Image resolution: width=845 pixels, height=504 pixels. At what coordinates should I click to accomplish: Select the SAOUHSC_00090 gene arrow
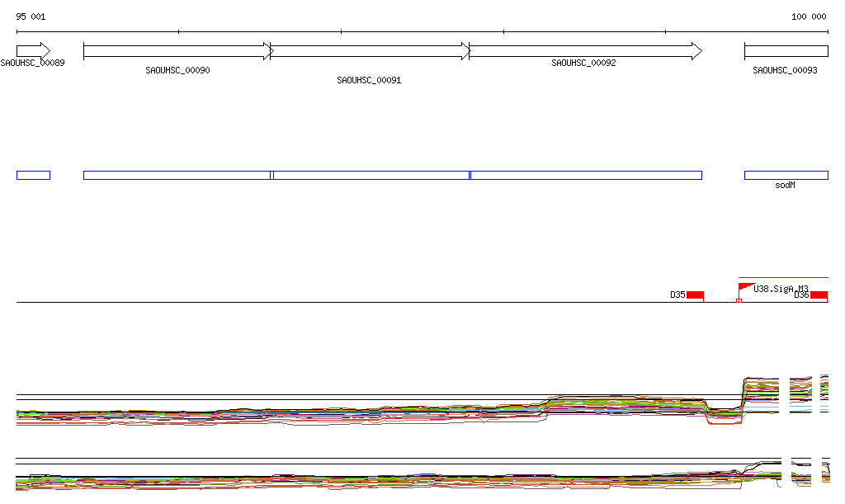pyautogui.click(x=177, y=51)
